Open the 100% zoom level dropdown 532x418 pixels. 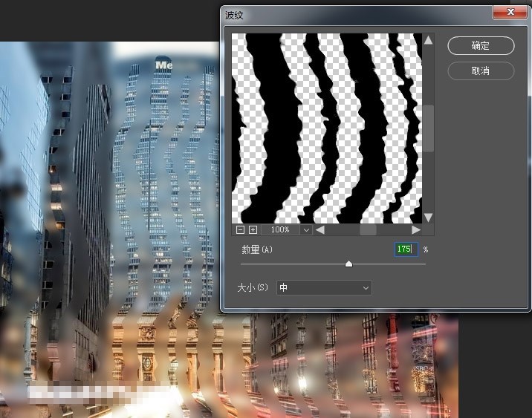click(305, 230)
